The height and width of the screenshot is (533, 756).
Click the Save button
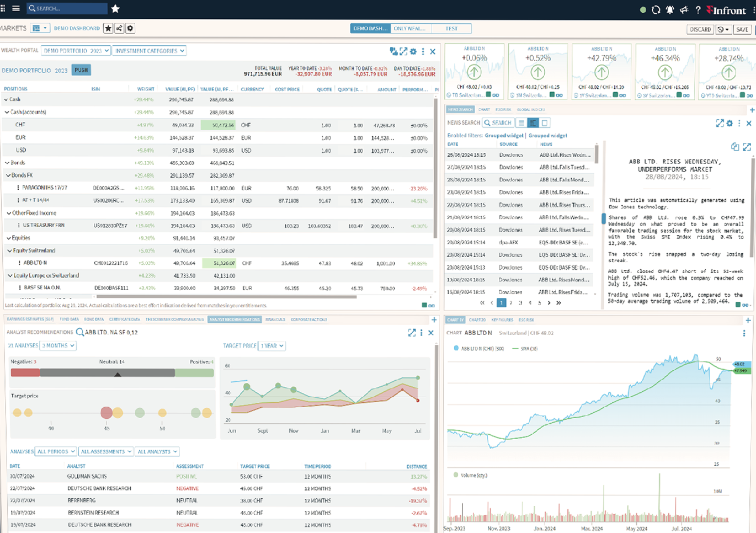point(742,29)
